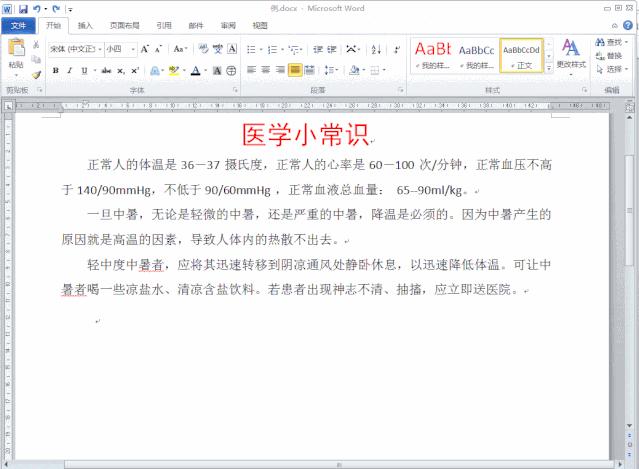Toggle the highlighted Justify alignment button
639x469 pixels.
coord(295,70)
